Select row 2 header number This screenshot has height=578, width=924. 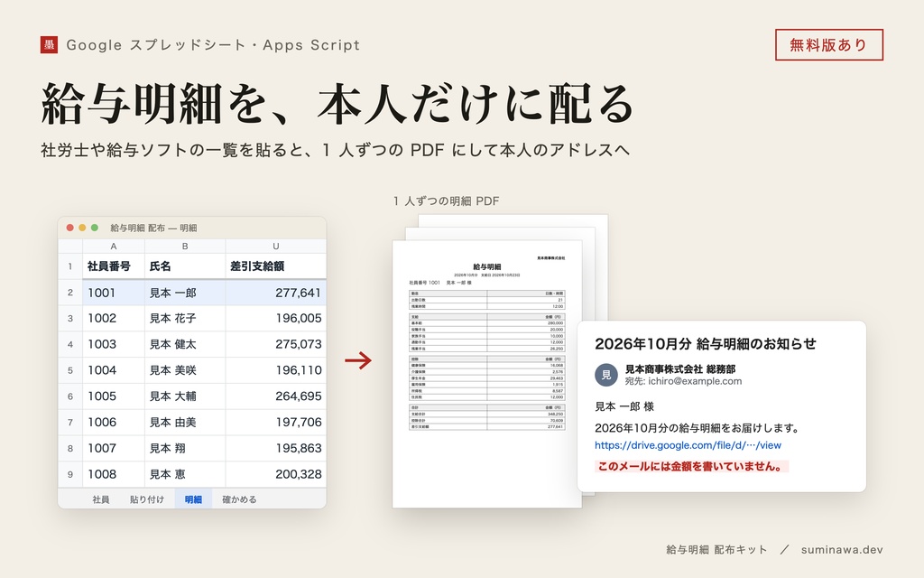[x=70, y=293]
